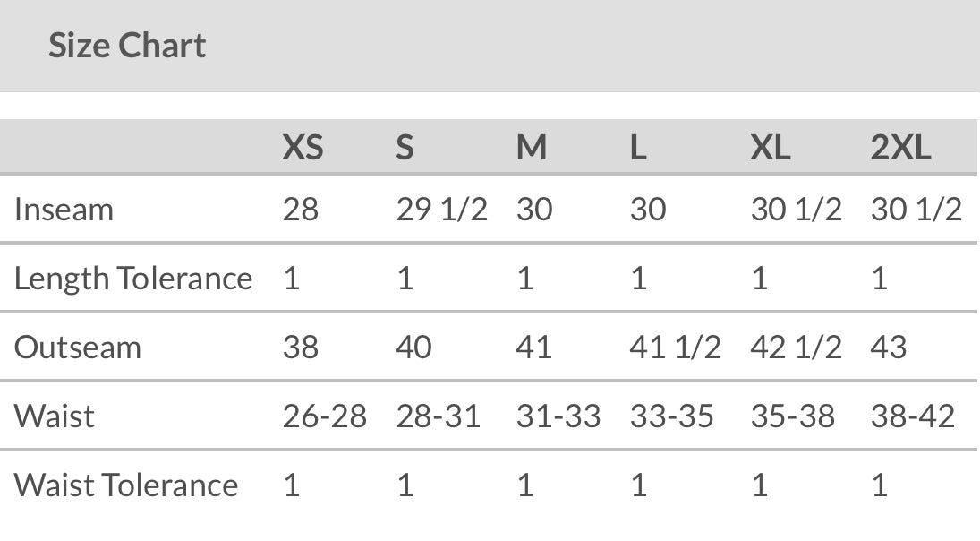Select the 26-28 waist range

tap(324, 416)
